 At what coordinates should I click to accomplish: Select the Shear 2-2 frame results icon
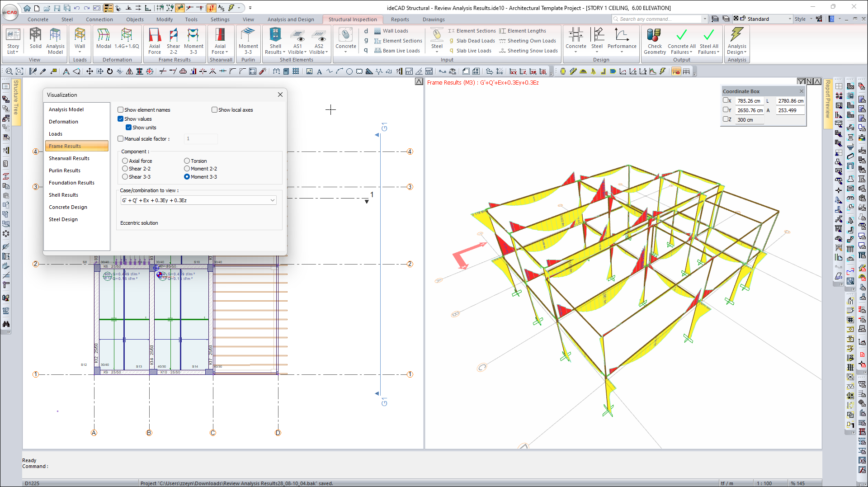point(173,40)
